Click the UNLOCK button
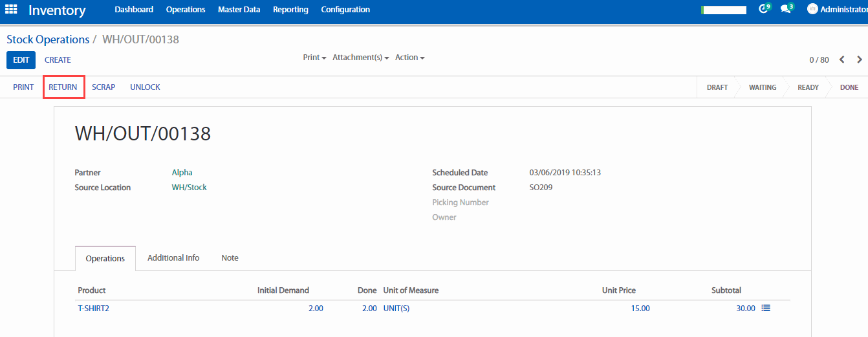This screenshot has height=337, width=868. click(145, 87)
